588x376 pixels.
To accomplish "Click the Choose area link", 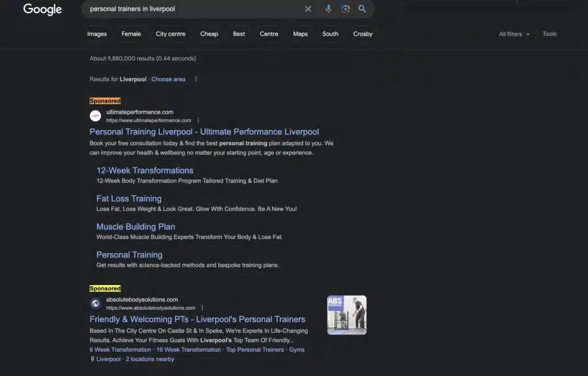I will pyautogui.click(x=168, y=79).
